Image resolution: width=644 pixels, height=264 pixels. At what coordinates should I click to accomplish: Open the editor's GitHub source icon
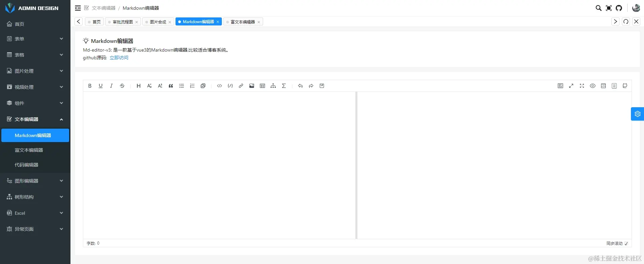click(x=625, y=86)
